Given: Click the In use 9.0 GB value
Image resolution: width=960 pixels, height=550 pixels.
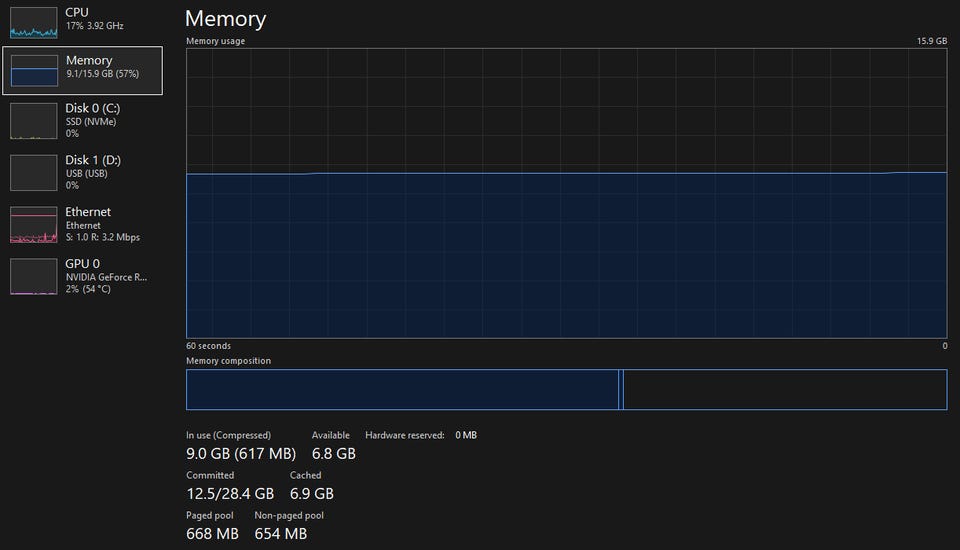Looking at the screenshot, I should point(242,453).
